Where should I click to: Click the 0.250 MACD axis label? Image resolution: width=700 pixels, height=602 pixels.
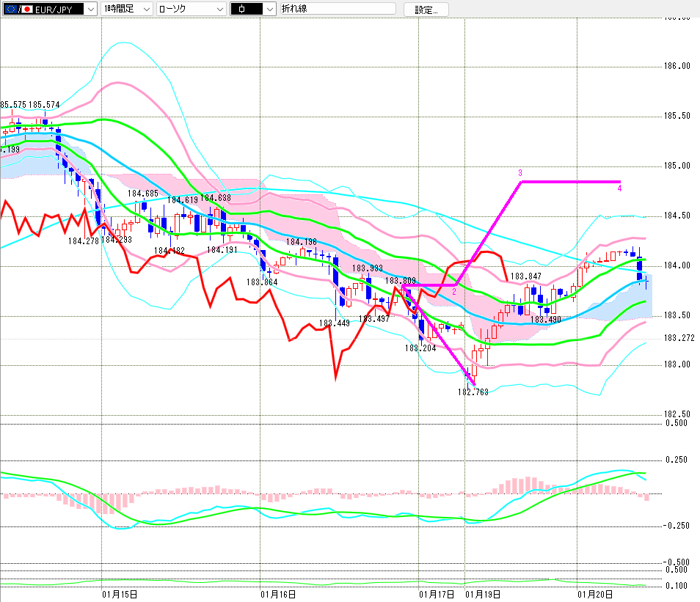coord(677,460)
